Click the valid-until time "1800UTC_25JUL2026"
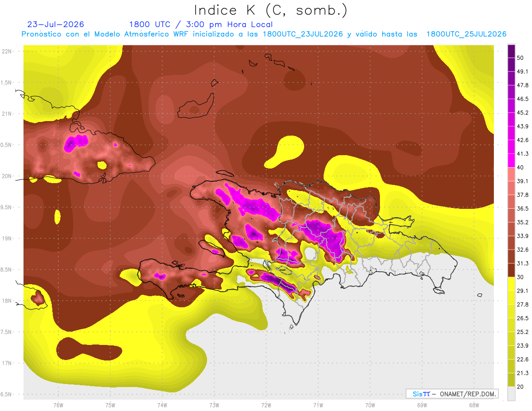532x411 pixels. point(466,34)
